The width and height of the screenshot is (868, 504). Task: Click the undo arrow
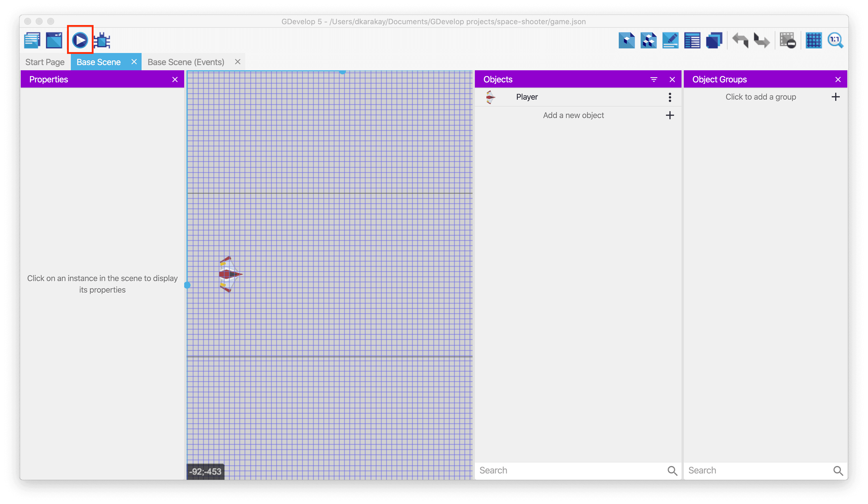point(740,41)
